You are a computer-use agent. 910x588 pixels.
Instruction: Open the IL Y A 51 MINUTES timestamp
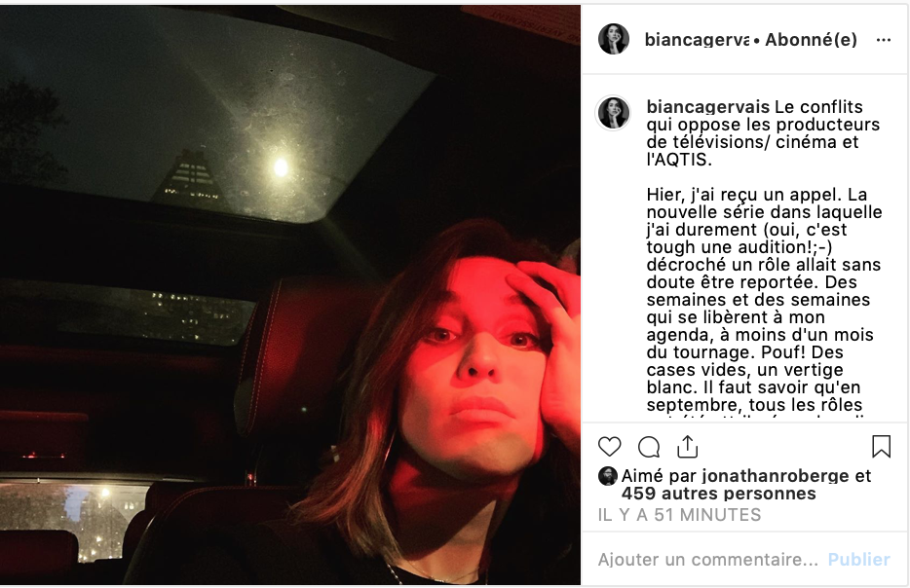pos(680,515)
